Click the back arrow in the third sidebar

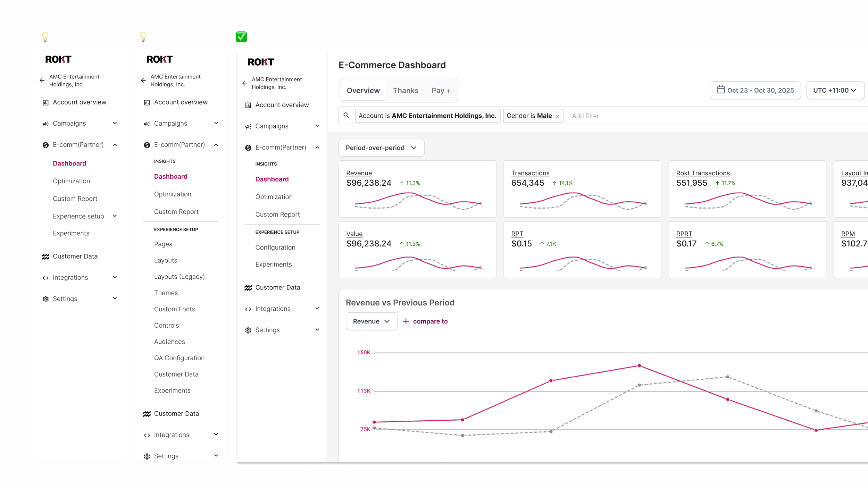pyautogui.click(x=245, y=83)
